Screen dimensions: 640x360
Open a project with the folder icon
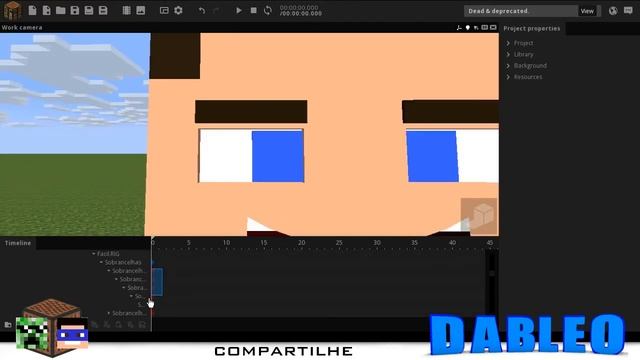pos(60,10)
